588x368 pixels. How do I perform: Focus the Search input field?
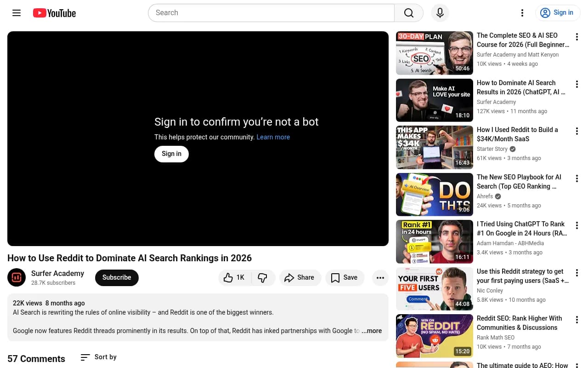pos(271,13)
